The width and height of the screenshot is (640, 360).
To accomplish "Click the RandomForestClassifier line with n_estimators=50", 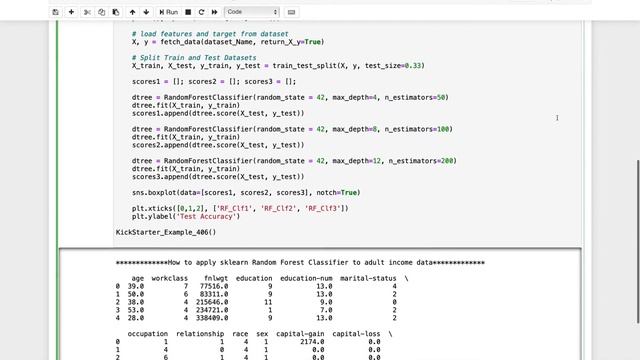I will (290, 98).
